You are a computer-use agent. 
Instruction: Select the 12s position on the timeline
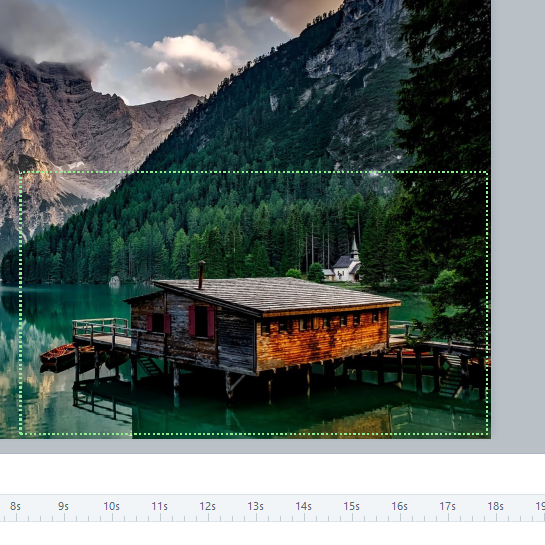(x=207, y=506)
